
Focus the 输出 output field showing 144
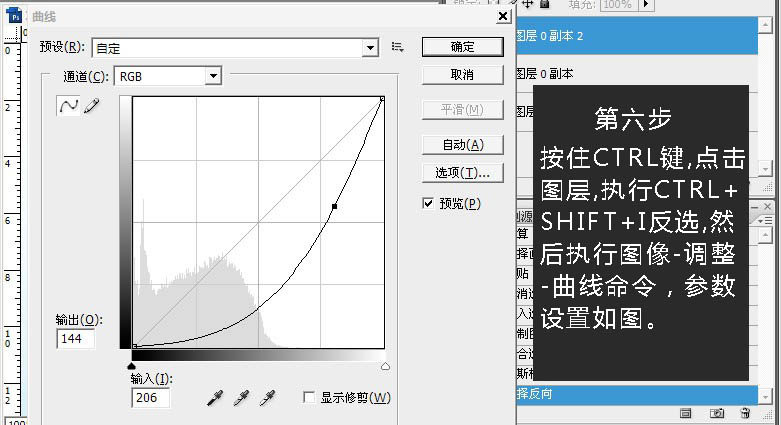75,339
